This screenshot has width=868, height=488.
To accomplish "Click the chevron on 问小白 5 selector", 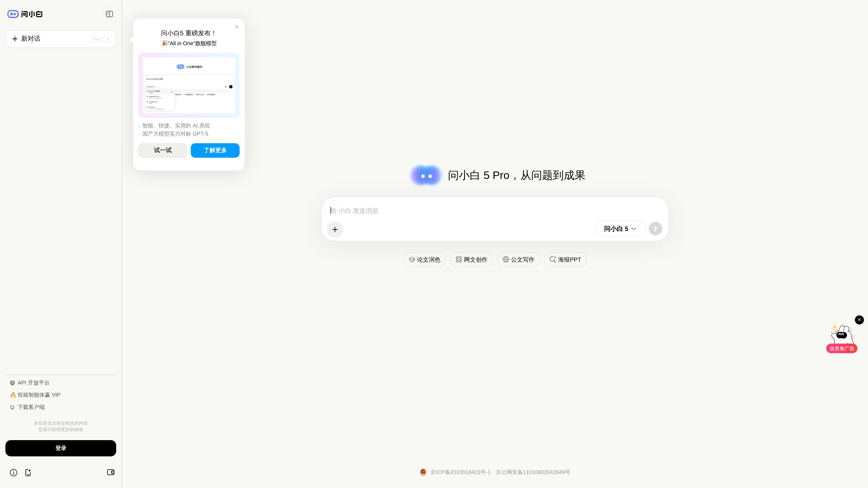I will point(634,229).
